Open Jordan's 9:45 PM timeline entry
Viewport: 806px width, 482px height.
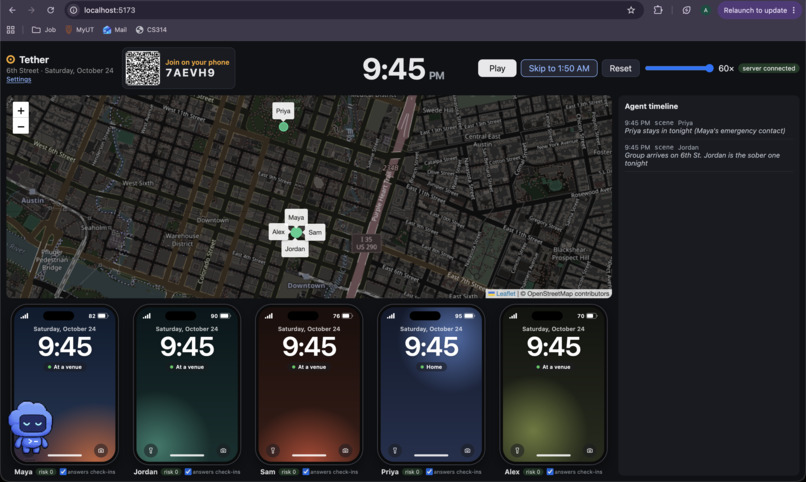pos(708,155)
